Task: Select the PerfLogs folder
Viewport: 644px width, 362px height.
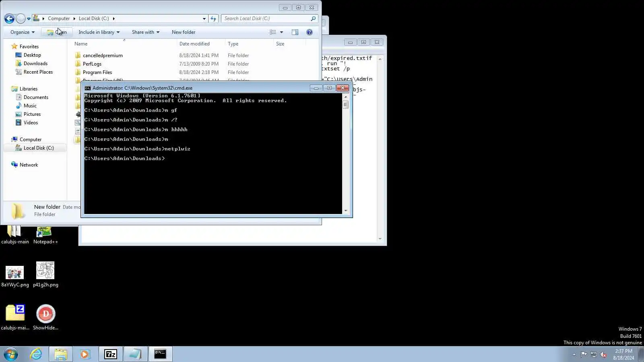Action: (x=92, y=64)
